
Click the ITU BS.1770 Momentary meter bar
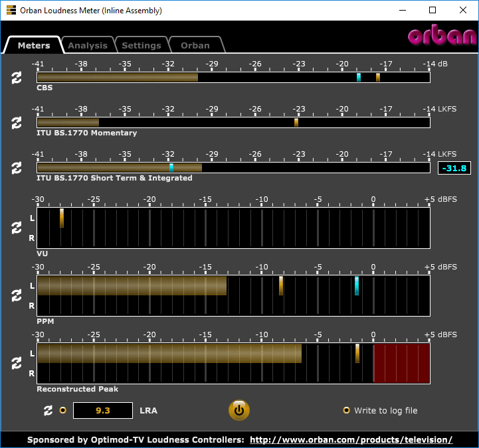233,122
